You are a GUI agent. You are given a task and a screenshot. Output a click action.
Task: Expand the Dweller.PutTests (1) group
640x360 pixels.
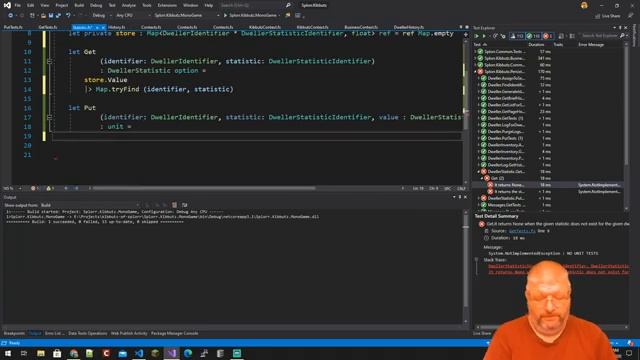tap(478, 138)
